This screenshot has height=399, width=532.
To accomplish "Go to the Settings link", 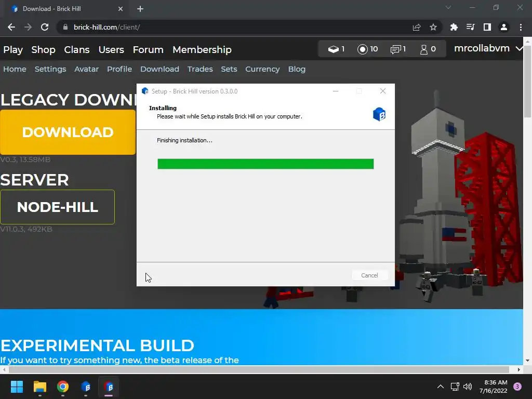I will [50, 69].
